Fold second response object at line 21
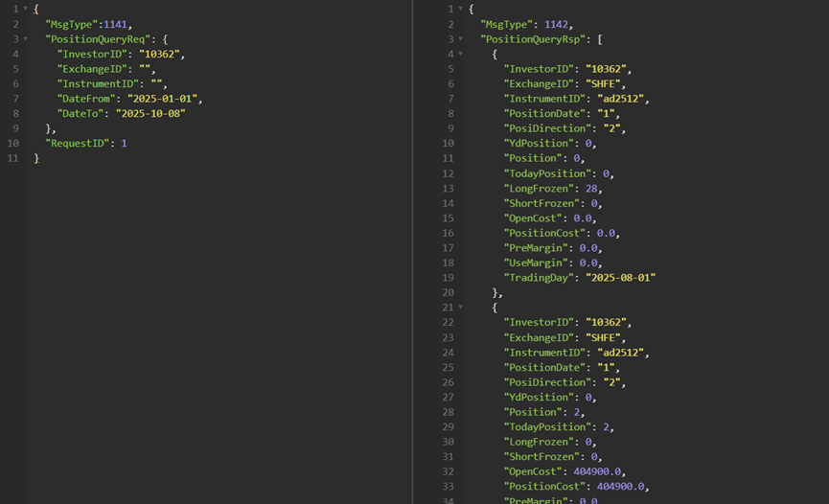The height and width of the screenshot is (504, 829). pyautogui.click(x=461, y=308)
